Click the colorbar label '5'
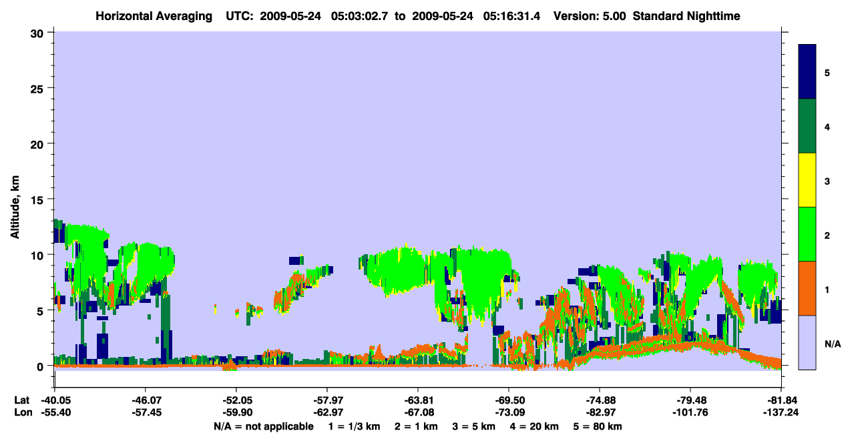This screenshot has width=868, height=445. point(827,72)
